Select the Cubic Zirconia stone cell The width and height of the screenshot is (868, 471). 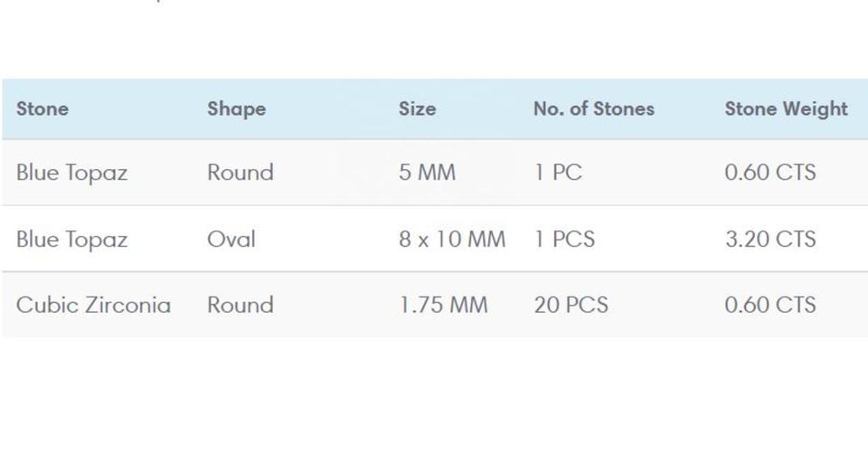[93, 305]
